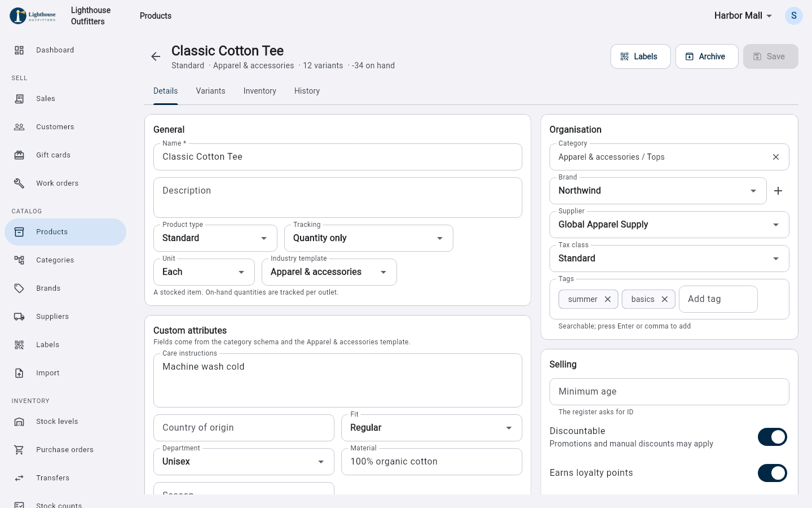This screenshot has width=812, height=508.
Task: Open the Department dropdown
Action: point(244,462)
